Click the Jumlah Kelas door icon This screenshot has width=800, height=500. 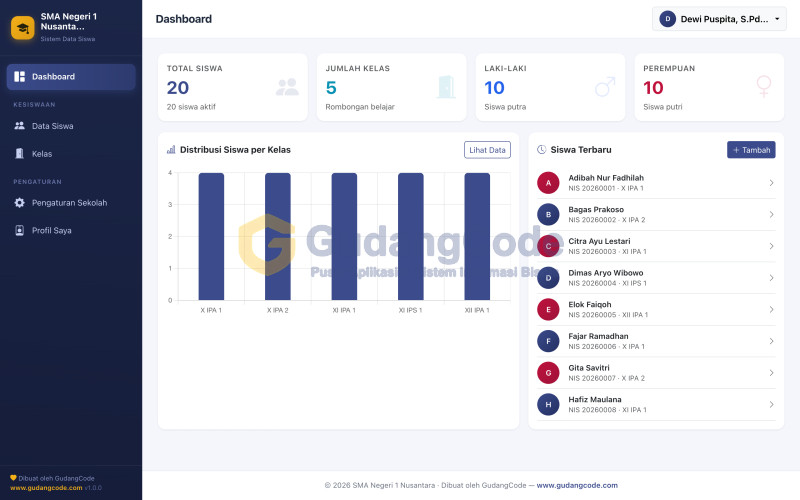click(446, 87)
